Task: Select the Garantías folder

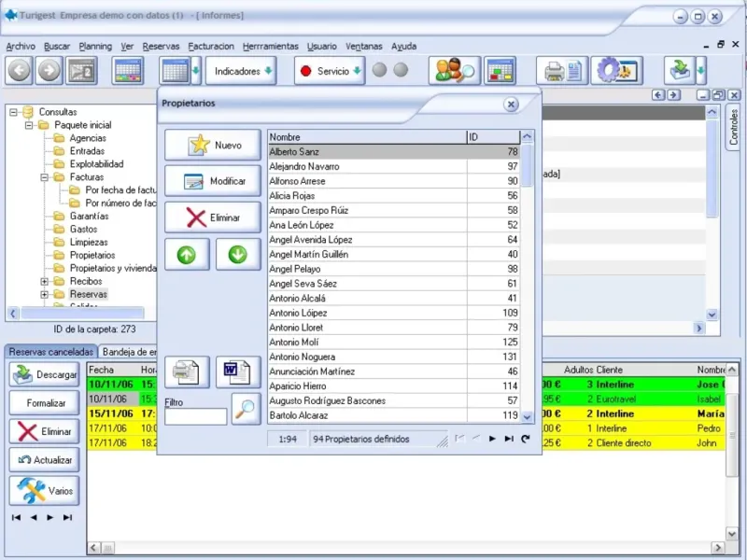Action: (89, 217)
